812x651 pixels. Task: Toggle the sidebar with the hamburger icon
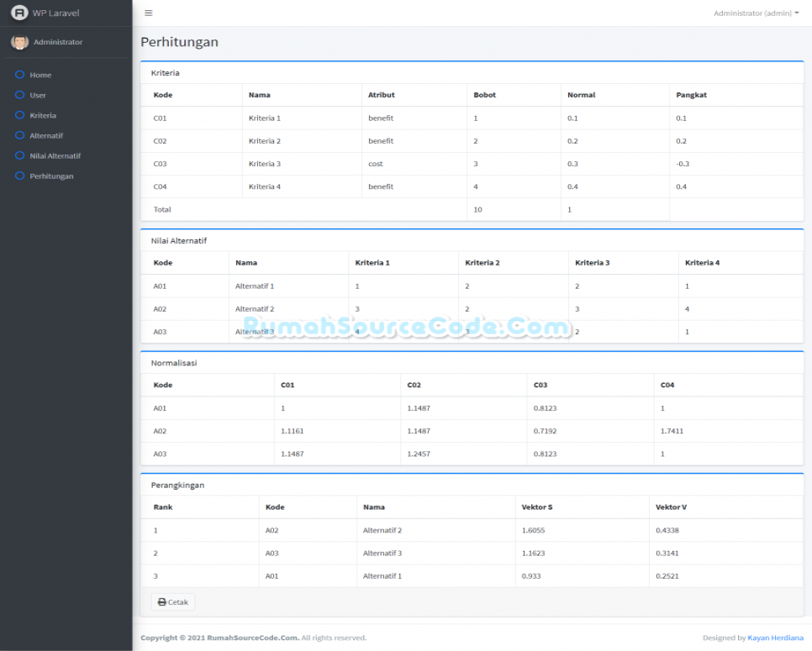pyautogui.click(x=149, y=13)
